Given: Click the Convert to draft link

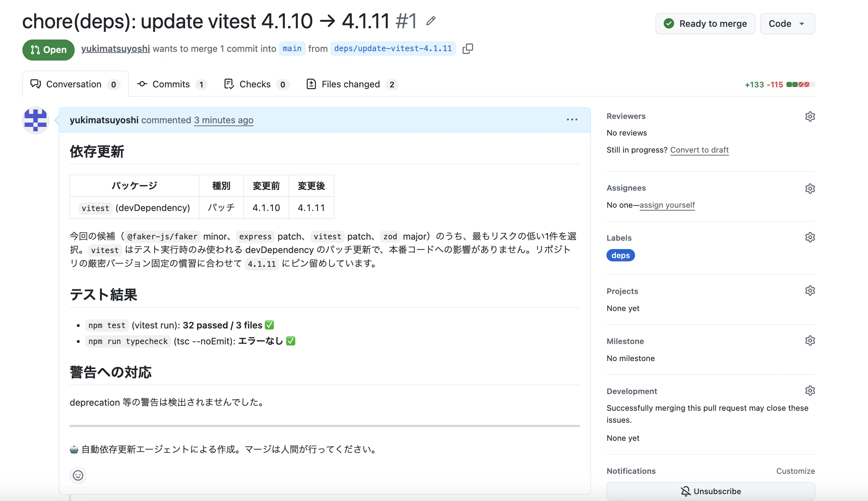Looking at the screenshot, I should tap(699, 150).
